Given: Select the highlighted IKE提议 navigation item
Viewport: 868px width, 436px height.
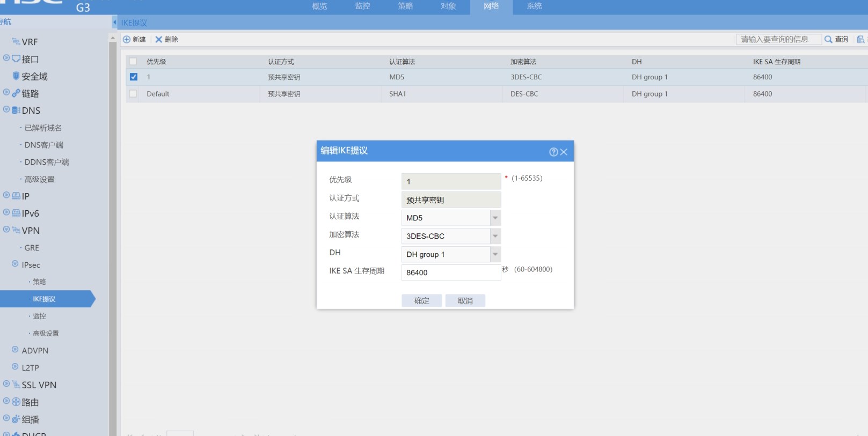Looking at the screenshot, I should pyautogui.click(x=47, y=299).
